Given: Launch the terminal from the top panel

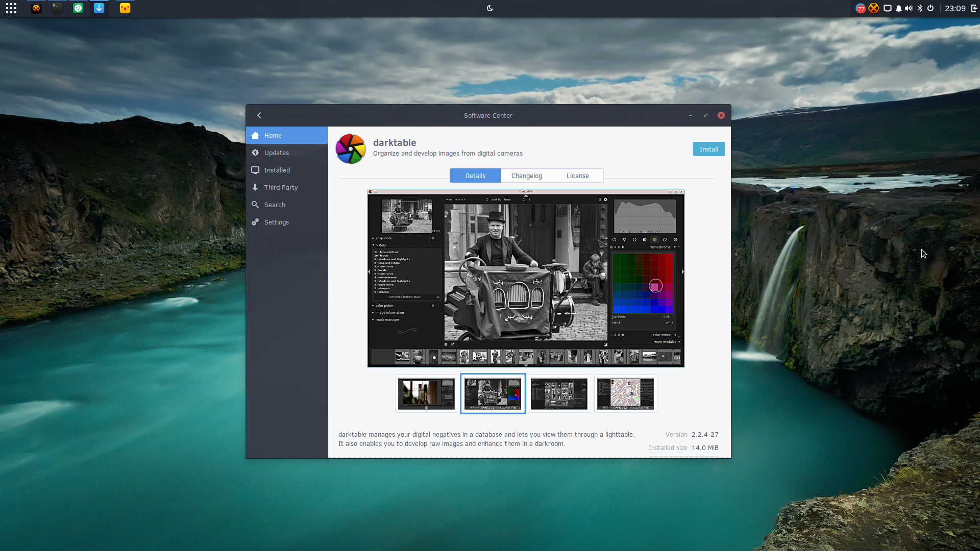Looking at the screenshot, I should point(57,8).
